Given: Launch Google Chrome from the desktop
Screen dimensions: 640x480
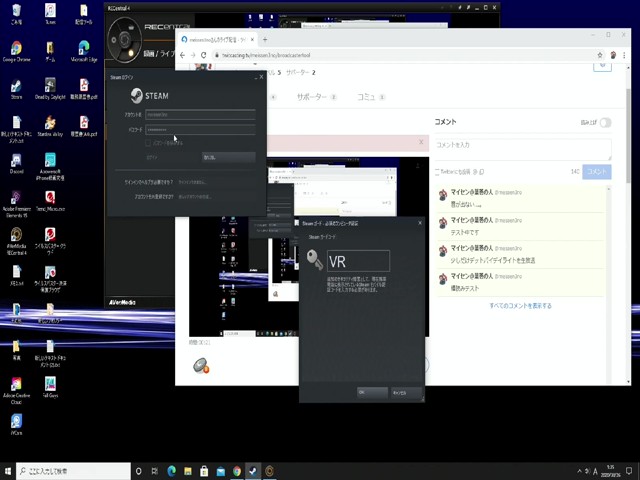Looking at the screenshot, I should [16, 51].
